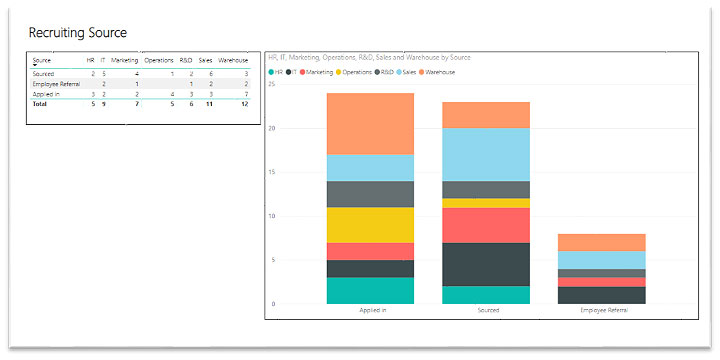Image resolution: width=720 pixels, height=360 pixels.
Task: Select the Sourced row in table
Action: pos(141,73)
